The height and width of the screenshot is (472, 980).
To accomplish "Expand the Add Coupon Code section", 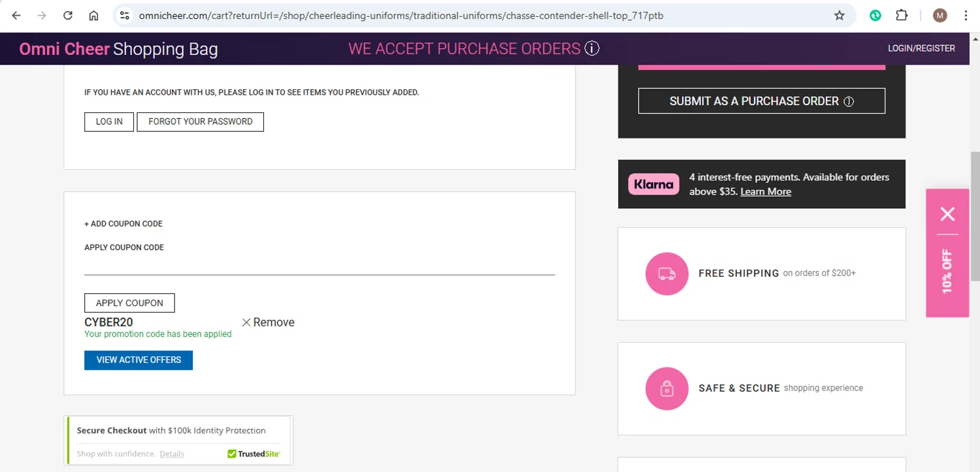I will point(123,224).
